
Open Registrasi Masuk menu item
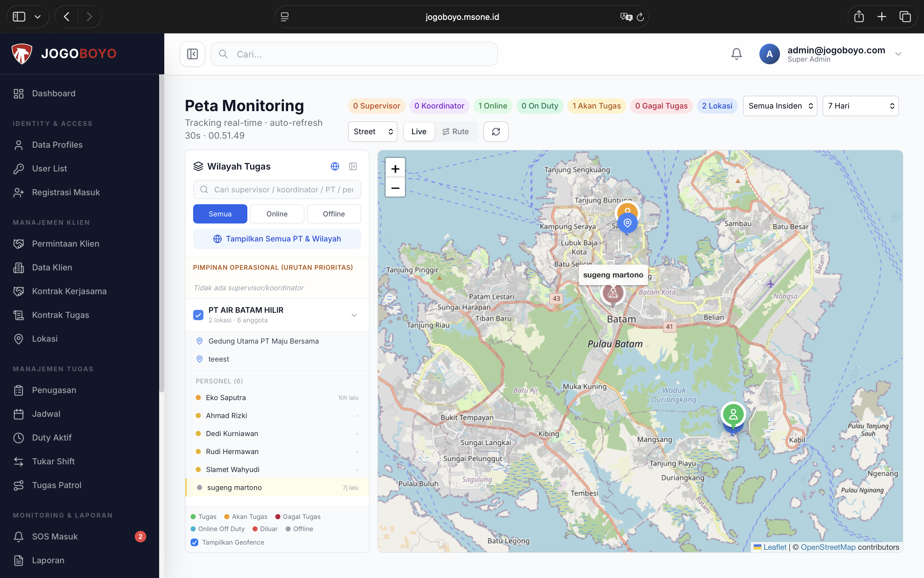click(80, 192)
